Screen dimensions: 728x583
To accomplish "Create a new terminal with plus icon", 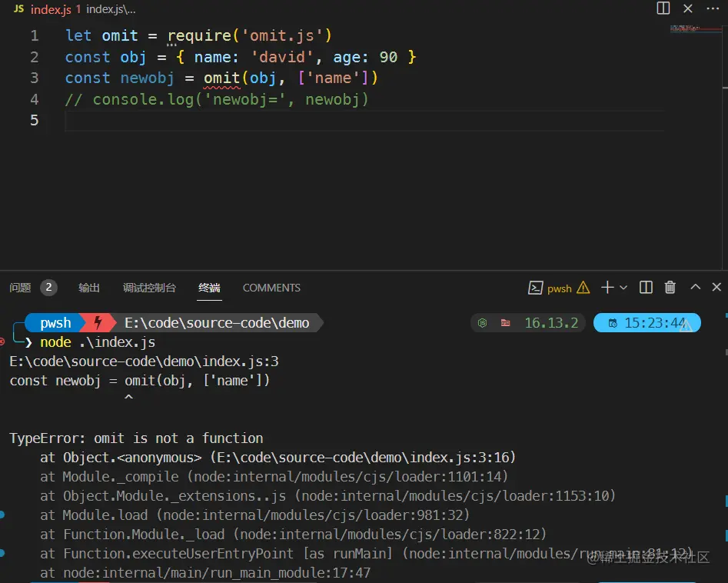I will [x=607, y=288].
